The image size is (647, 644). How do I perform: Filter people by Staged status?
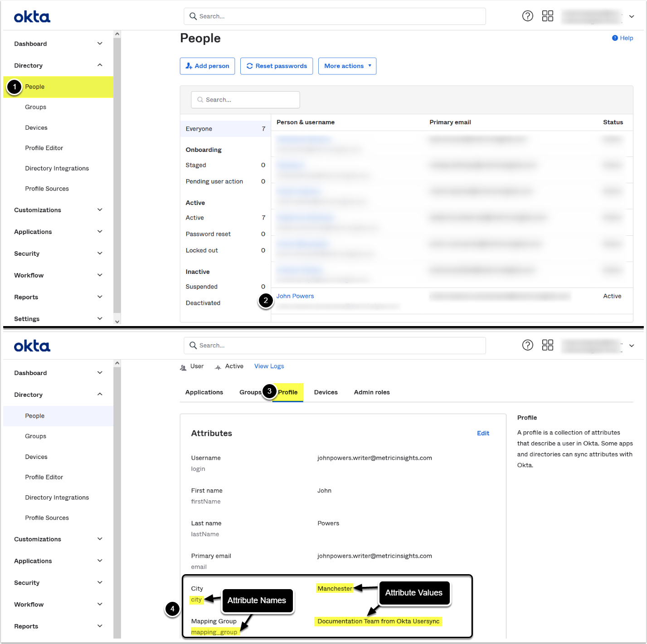pos(225,165)
